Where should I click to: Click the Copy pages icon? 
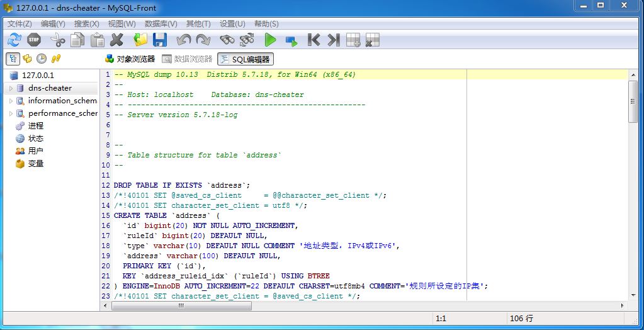[x=77, y=40]
